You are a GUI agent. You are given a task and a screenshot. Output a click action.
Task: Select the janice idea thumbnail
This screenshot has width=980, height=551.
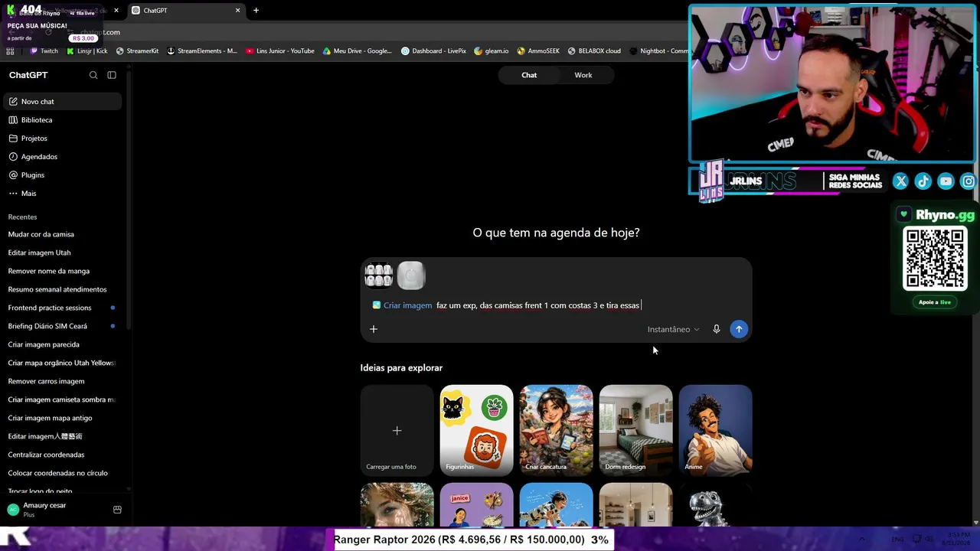(476, 505)
